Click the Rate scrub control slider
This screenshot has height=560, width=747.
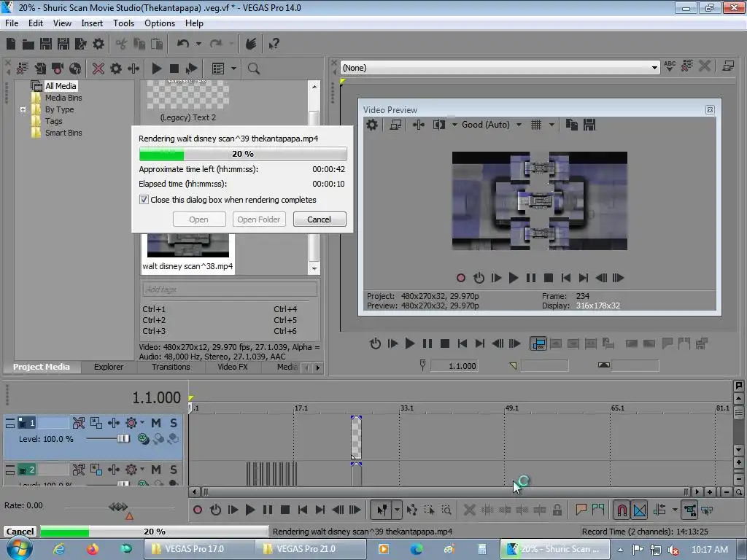(x=118, y=507)
